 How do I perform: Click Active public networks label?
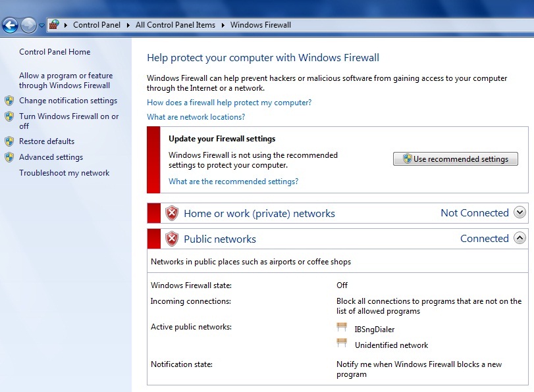coord(191,327)
